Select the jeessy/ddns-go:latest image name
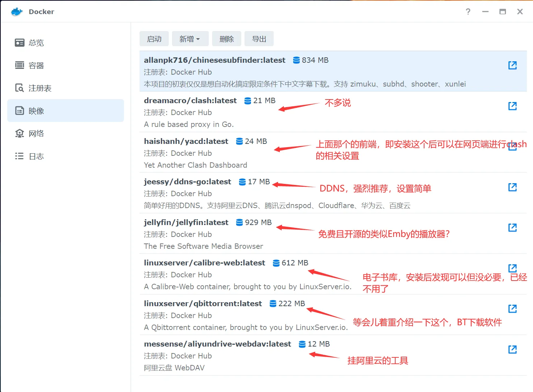 [188, 182]
